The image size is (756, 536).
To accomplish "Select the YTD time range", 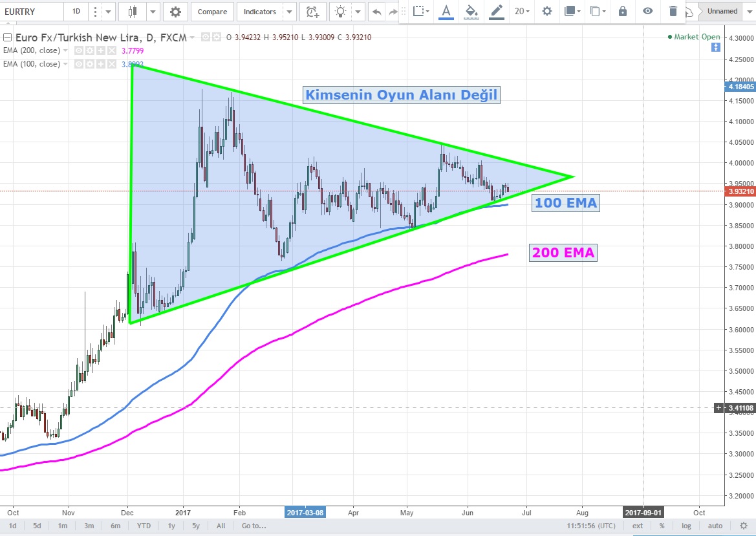I will (x=144, y=526).
